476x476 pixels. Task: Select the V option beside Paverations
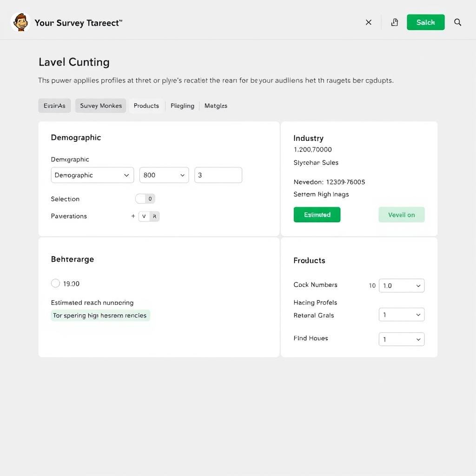144,216
